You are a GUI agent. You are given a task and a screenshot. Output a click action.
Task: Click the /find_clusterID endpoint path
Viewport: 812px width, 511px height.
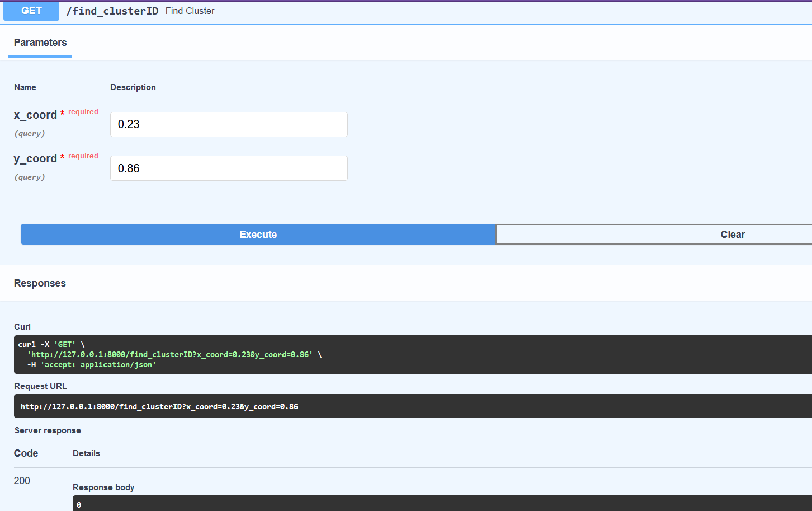[x=112, y=11]
